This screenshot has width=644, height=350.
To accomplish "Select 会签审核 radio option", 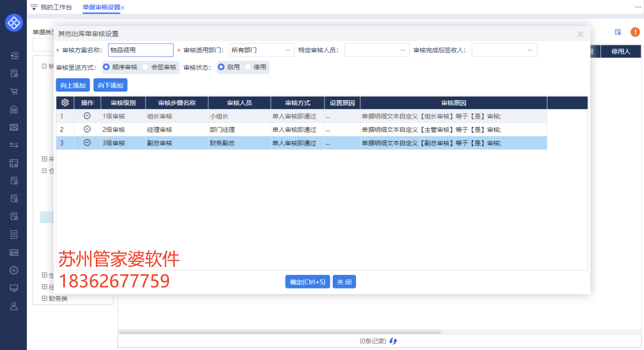I will point(145,67).
